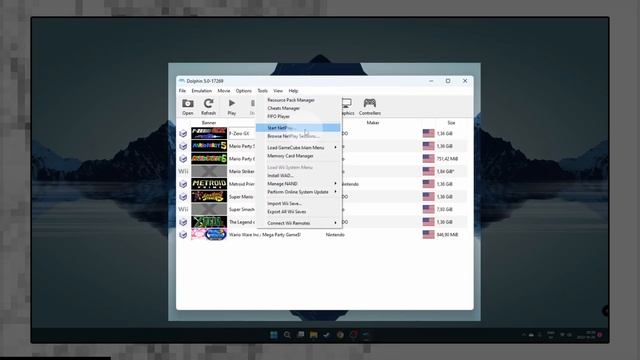This screenshot has height=360, width=640.
Task: Open the View menu
Action: (278, 91)
